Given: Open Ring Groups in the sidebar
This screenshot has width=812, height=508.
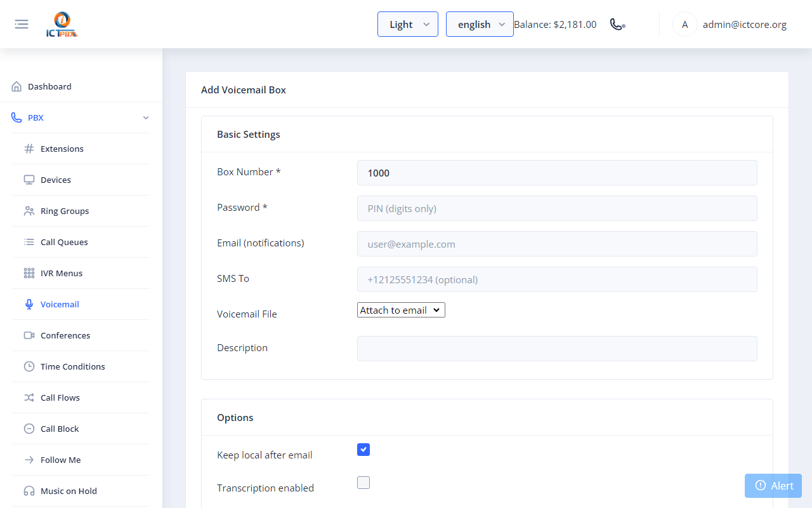Looking at the screenshot, I should click(81, 211).
